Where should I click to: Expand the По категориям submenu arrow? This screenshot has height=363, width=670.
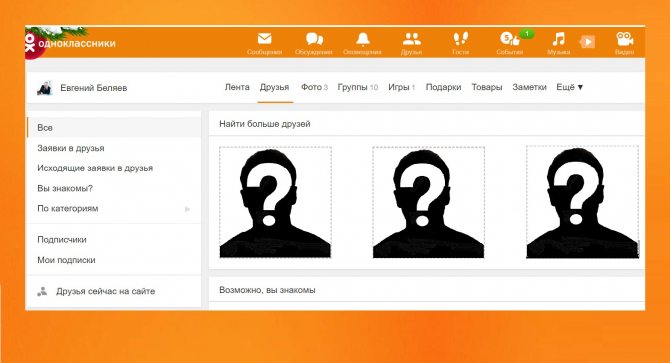point(187,209)
